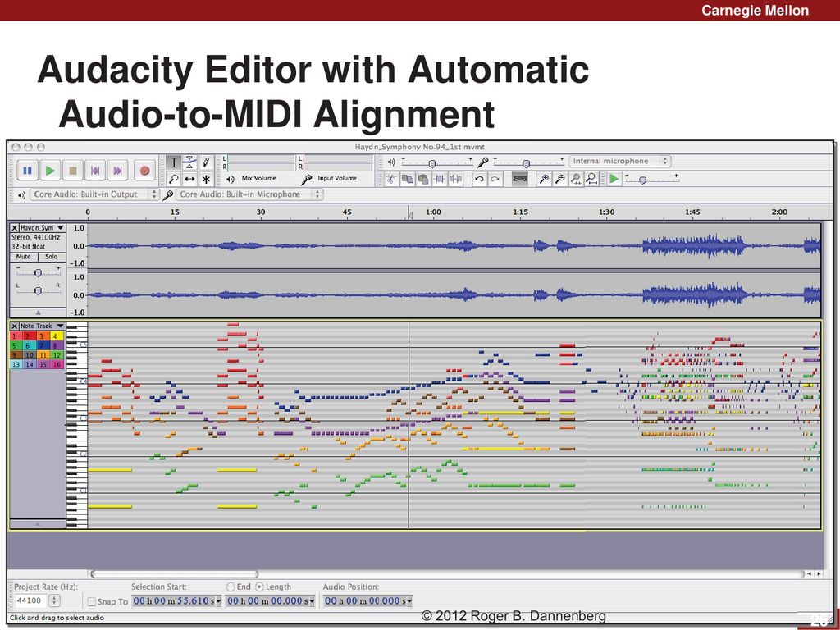Select the End radio button
The height and width of the screenshot is (630, 840).
[x=231, y=587]
